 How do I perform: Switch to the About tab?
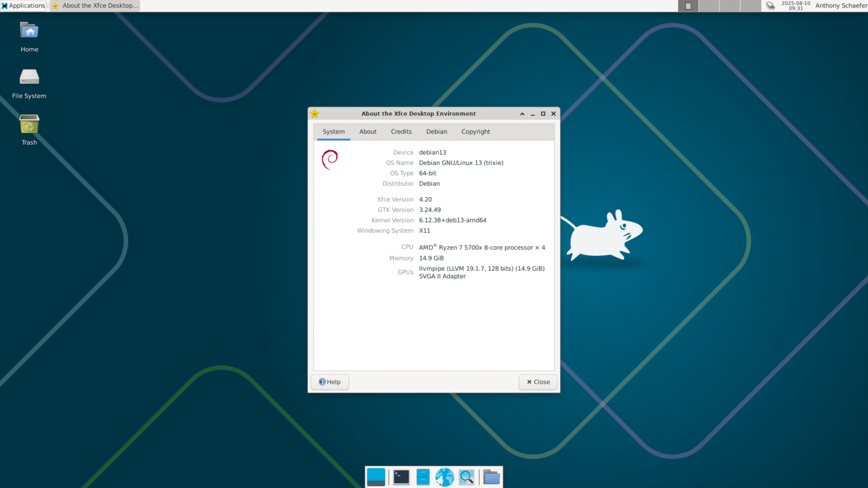click(x=367, y=132)
